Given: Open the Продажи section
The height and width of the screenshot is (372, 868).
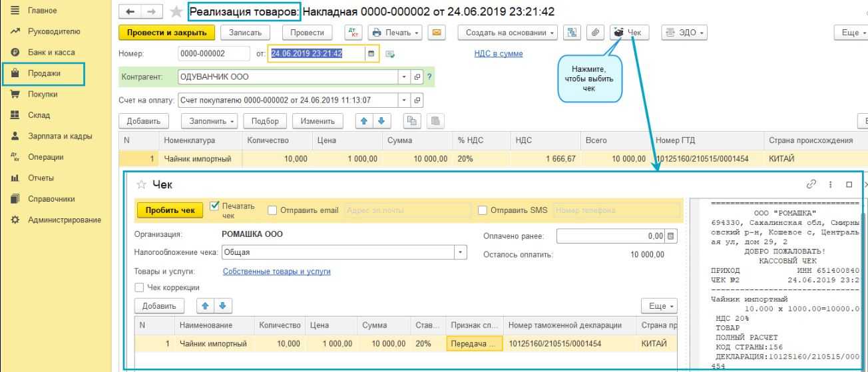Looking at the screenshot, I should tap(45, 73).
